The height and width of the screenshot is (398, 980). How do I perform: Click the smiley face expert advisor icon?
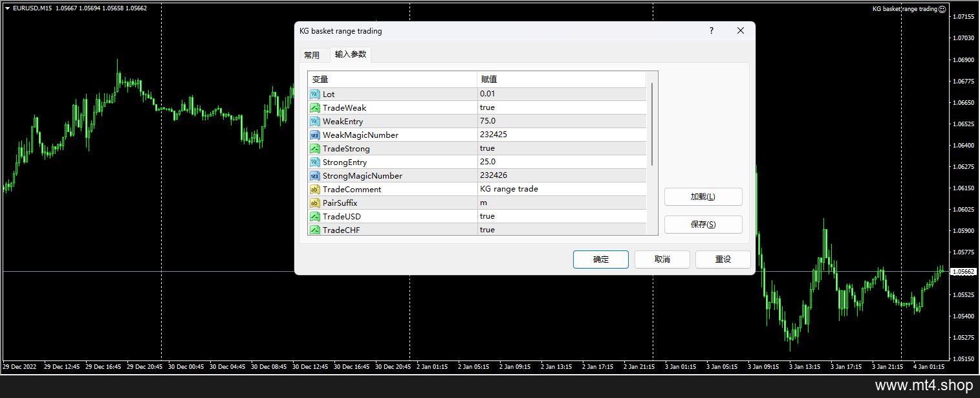tap(942, 9)
